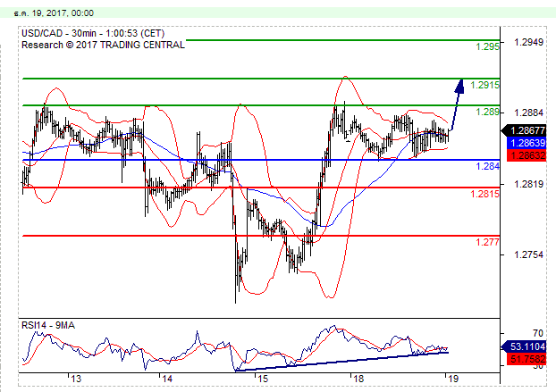Click the date axis label 15
The width and height of the screenshot is (556, 392).
tap(263, 379)
